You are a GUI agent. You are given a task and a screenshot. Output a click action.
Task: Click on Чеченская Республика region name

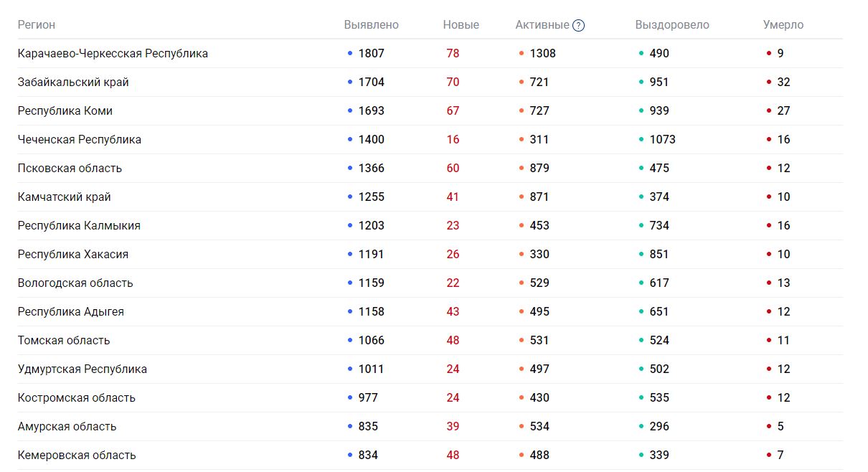80,140
